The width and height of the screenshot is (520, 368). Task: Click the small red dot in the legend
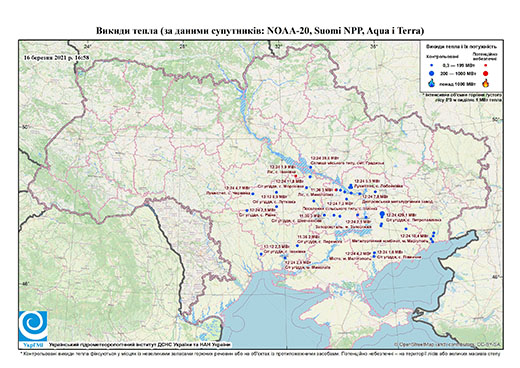pos(486,65)
